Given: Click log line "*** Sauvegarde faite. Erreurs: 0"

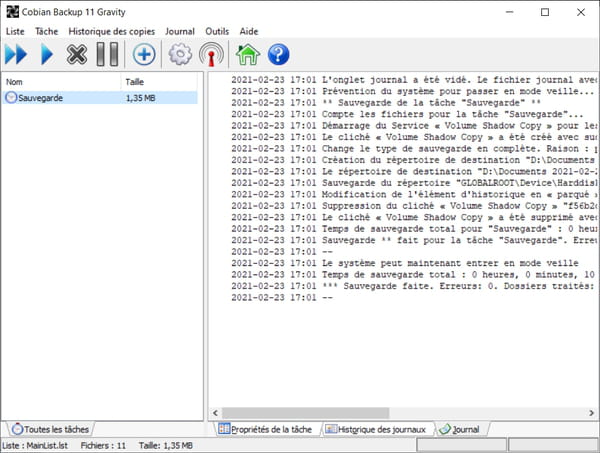Looking at the screenshot, I should coord(414,287).
